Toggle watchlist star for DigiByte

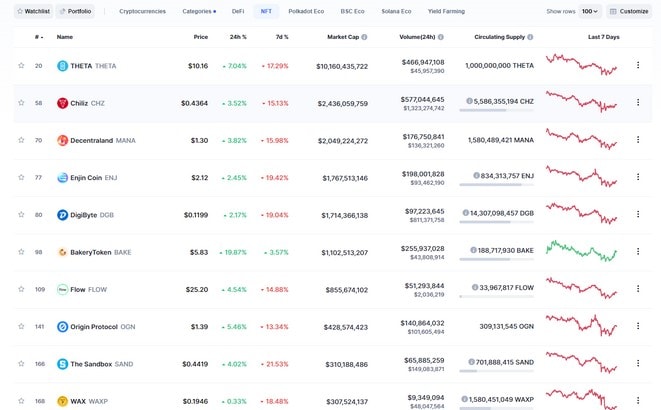(21, 214)
